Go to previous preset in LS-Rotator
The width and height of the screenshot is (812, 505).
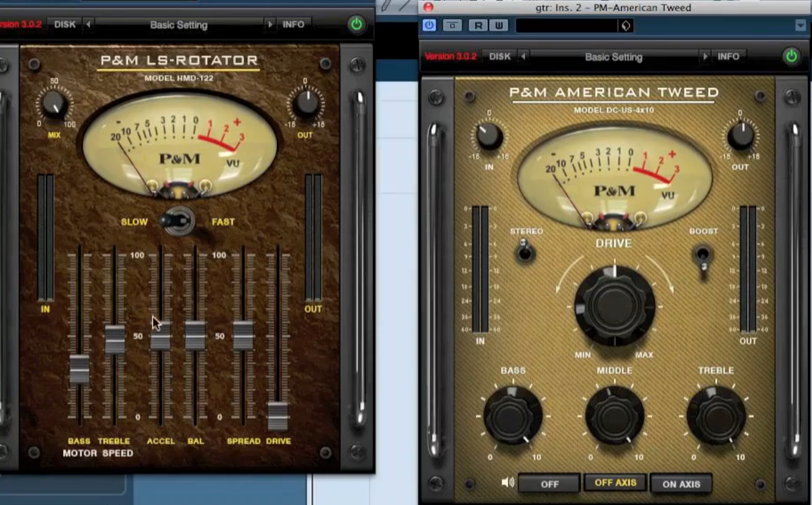[89, 25]
